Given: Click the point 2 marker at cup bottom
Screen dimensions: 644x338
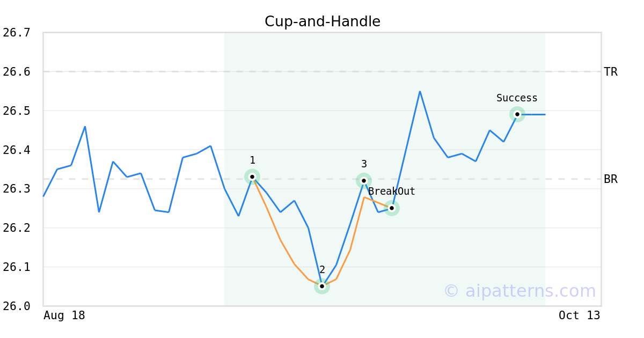Looking at the screenshot, I should tap(322, 286).
